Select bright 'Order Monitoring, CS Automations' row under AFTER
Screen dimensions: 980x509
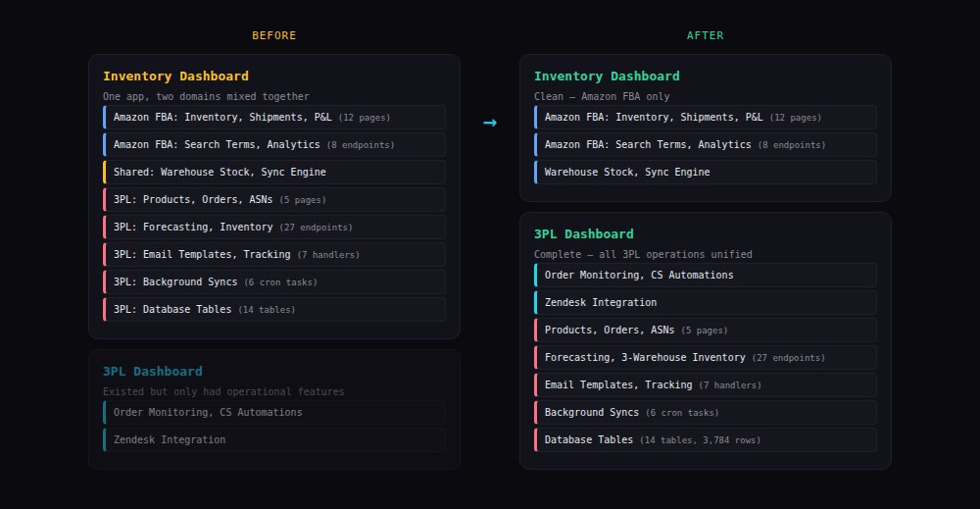click(706, 276)
